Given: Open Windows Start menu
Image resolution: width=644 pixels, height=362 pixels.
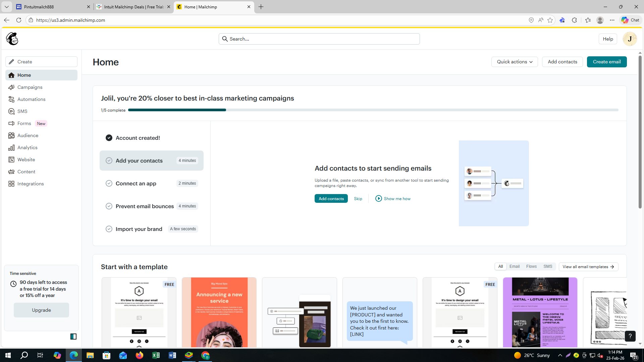Looking at the screenshot, I should pos(8,355).
